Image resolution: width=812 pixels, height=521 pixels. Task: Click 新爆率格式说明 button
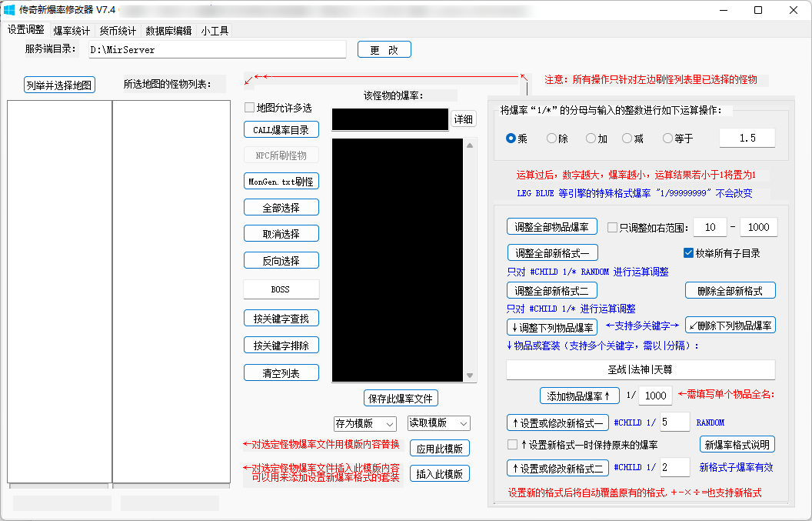point(737,444)
